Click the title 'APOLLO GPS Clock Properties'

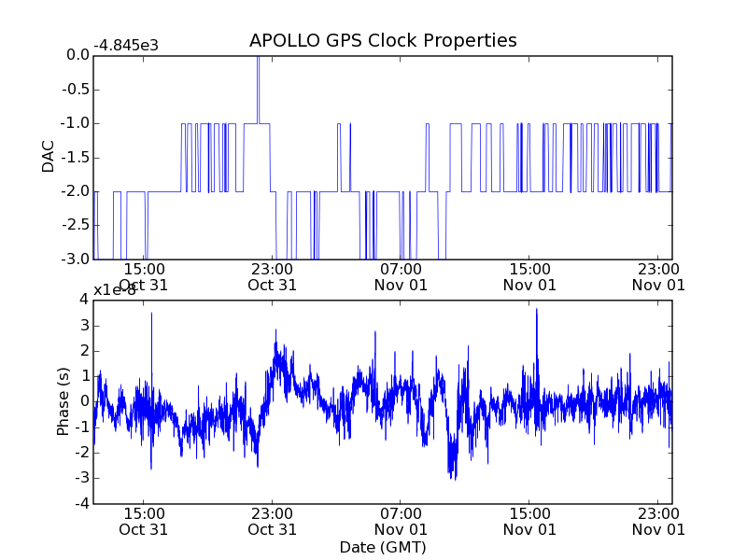(383, 40)
